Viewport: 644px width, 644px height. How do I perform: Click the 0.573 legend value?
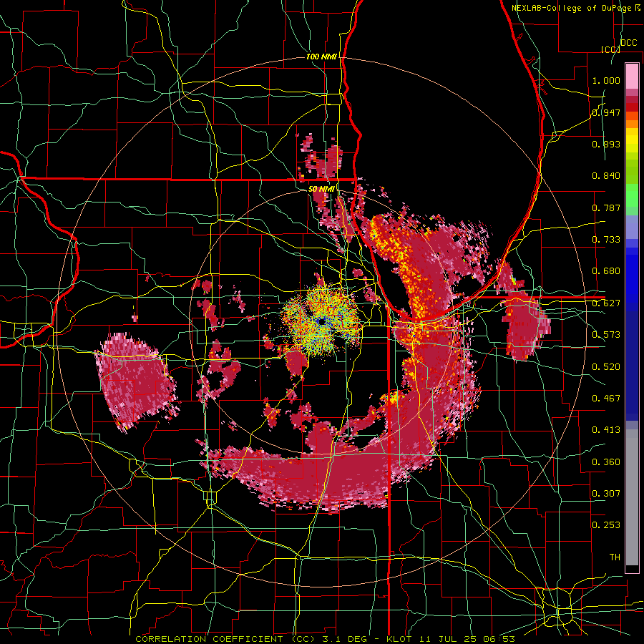click(x=606, y=335)
